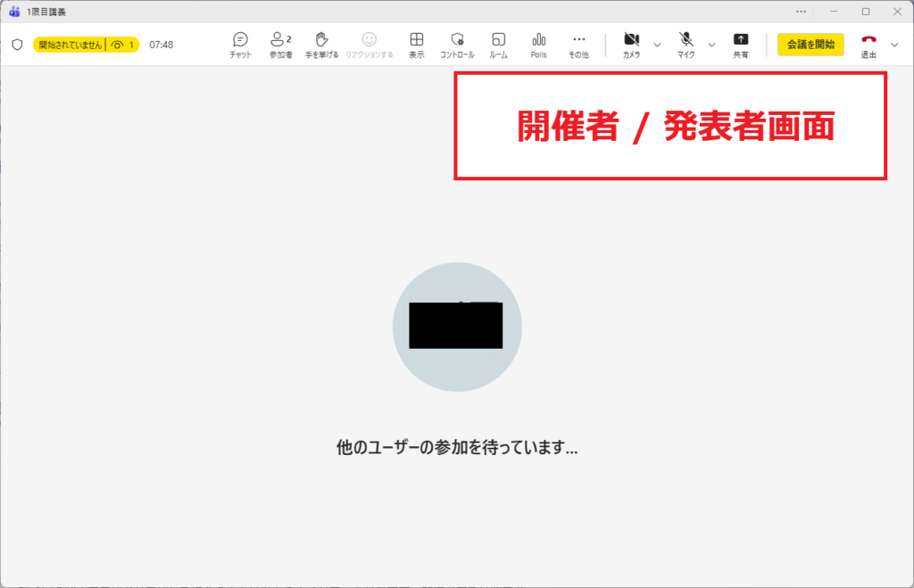Open the チャット (Chat) panel
The height and width of the screenshot is (588, 914).
240,44
